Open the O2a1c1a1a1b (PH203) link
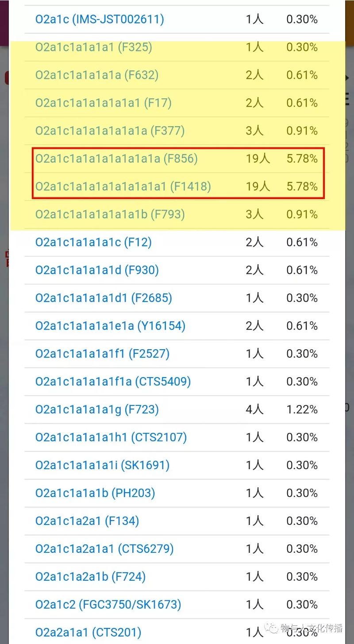This screenshot has width=354, height=644. pyautogui.click(x=95, y=494)
